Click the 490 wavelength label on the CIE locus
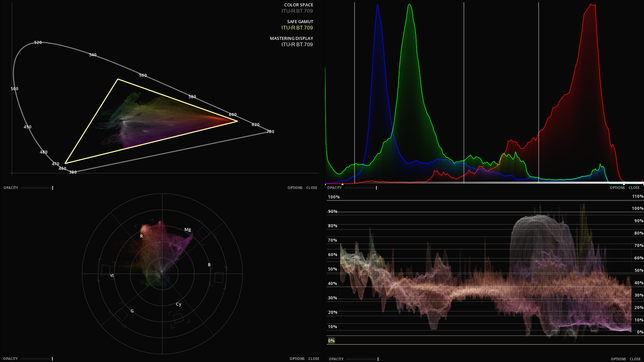 coord(28,127)
